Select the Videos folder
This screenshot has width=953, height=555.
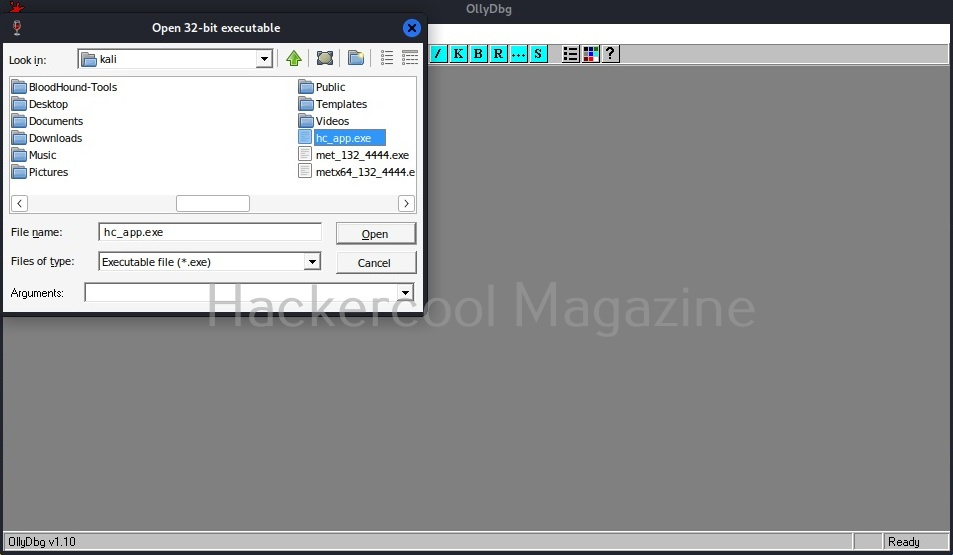(324, 121)
